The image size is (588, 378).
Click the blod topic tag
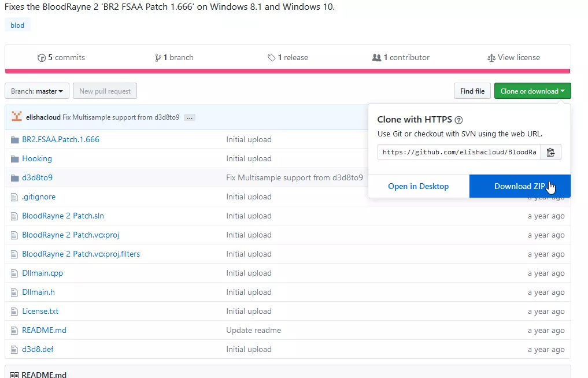(17, 25)
